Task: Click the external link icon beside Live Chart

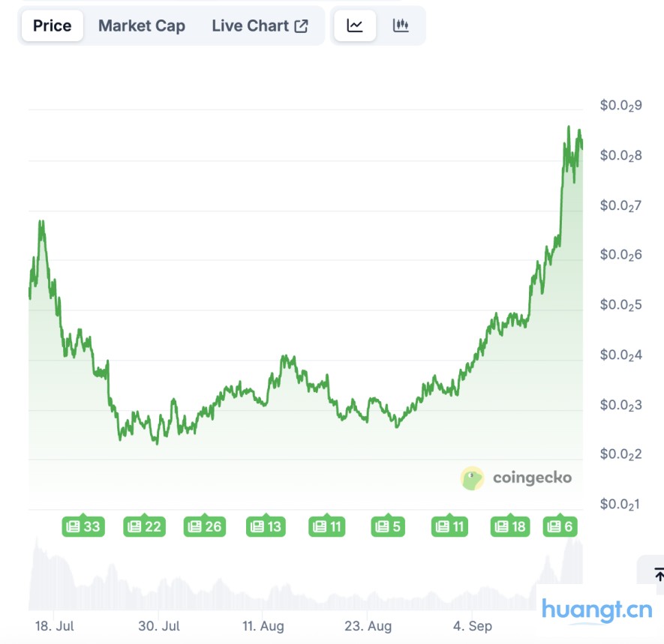Action: (302, 25)
